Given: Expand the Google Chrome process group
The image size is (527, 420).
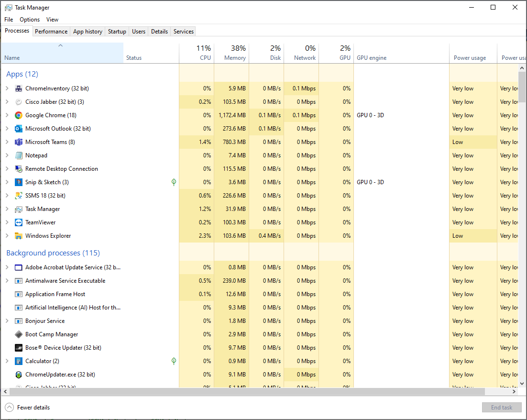Looking at the screenshot, I should pyautogui.click(x=7, y=115).
